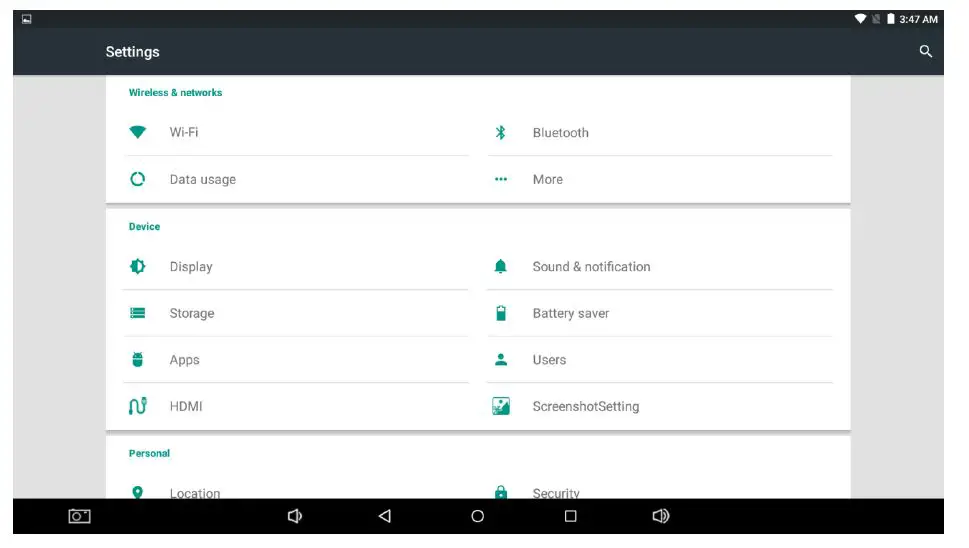This screenshot has width=969, height=548.
Task: Tap the Recent apps square button
Action: 570,516
